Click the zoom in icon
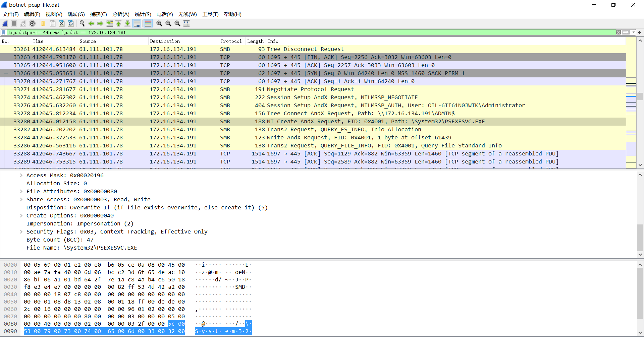This screenshot has width=644, height=337. pos(159,23)
